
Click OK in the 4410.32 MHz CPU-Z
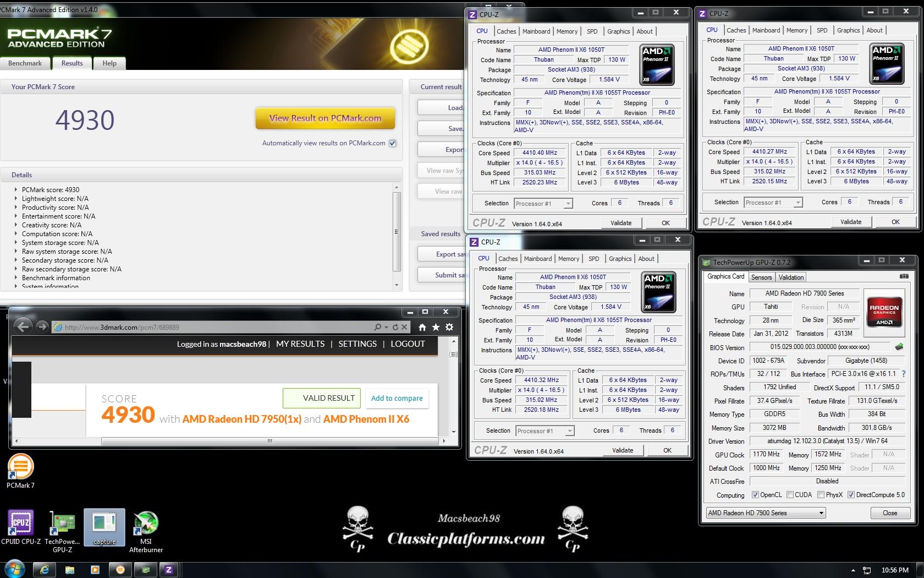667,450
